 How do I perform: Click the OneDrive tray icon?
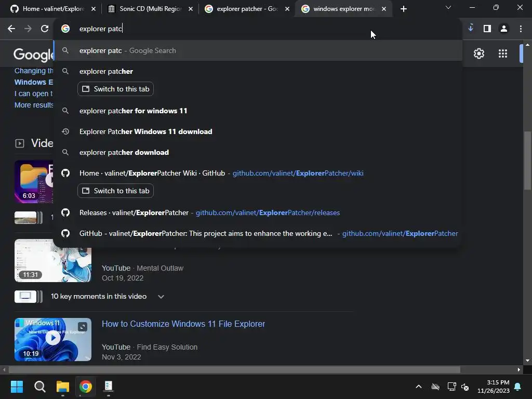(x=435, y=387)
